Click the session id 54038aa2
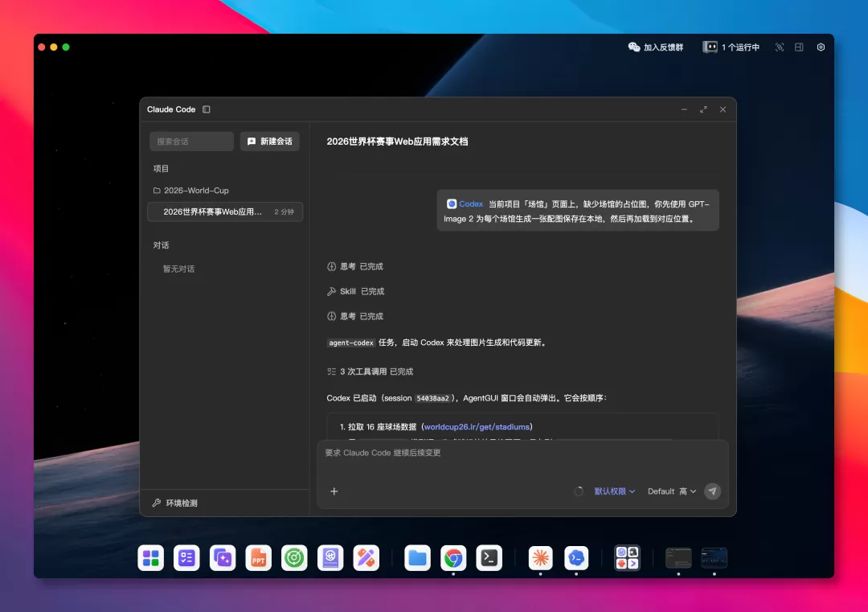Image resolution: width=868 pixels, height=612 pixels. pyautogui.click(x=432, y=398)
